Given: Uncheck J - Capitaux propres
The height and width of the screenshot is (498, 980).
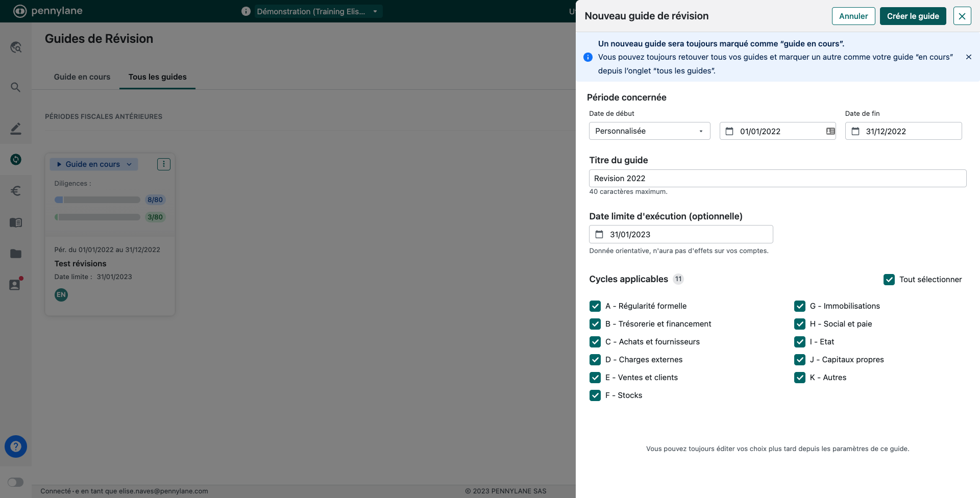Looking at the screenshot, I should coord(800,360).
